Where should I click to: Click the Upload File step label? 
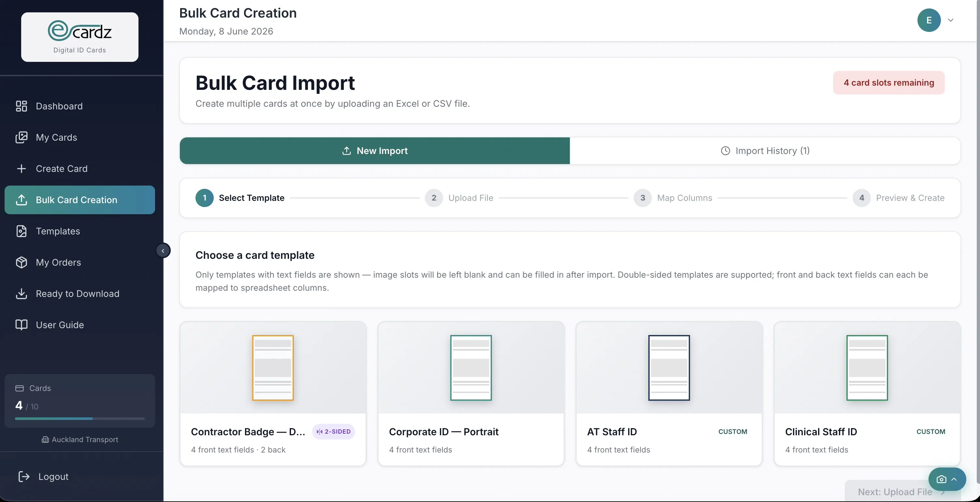click(470, 198)
